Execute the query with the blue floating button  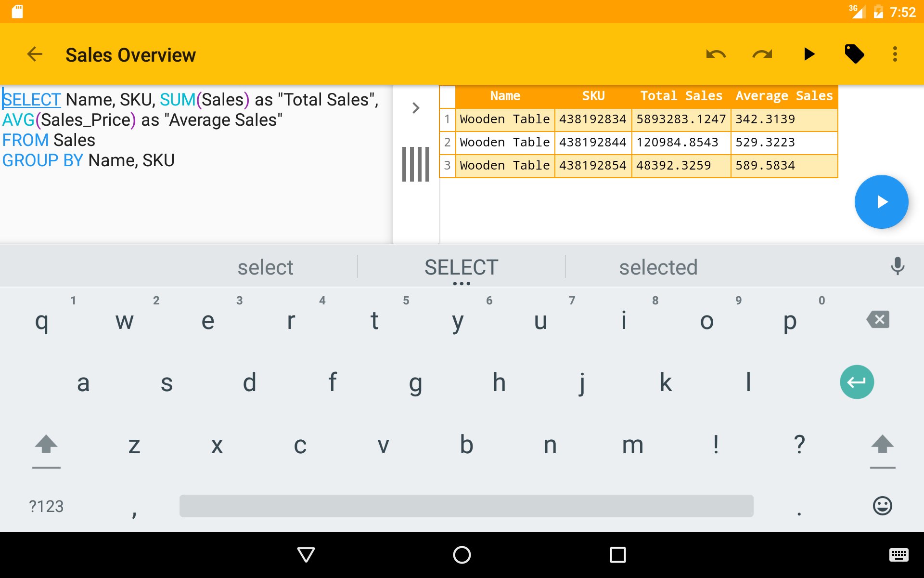[881, 201]
